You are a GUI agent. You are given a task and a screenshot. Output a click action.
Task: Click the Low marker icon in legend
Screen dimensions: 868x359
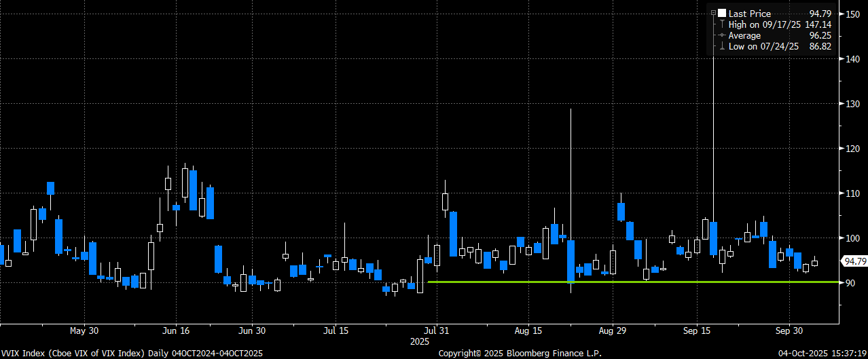tap(722, 46)
